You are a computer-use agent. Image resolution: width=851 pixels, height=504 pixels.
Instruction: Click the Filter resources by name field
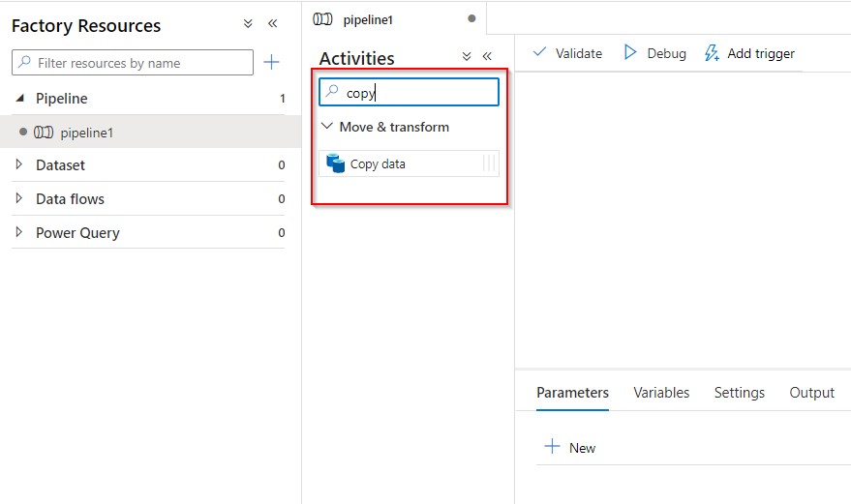[x=133, y=62]
